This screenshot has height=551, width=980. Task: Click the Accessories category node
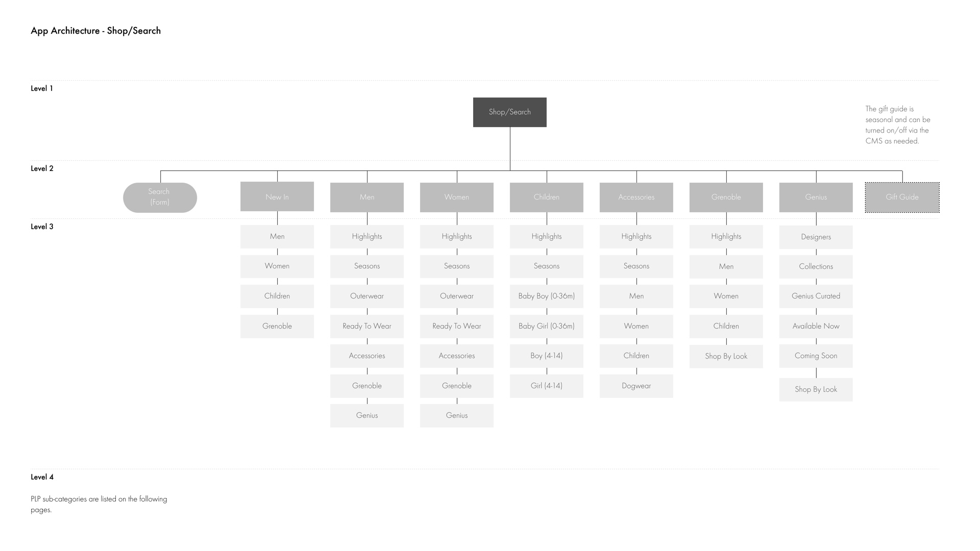[x=636, y=197]
